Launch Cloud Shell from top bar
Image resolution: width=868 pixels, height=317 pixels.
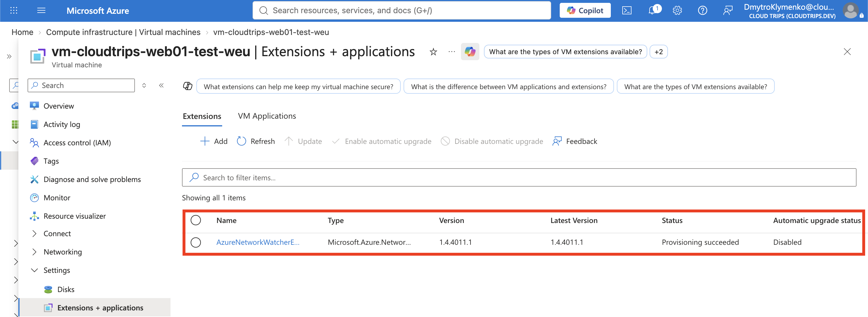point(626,10)
